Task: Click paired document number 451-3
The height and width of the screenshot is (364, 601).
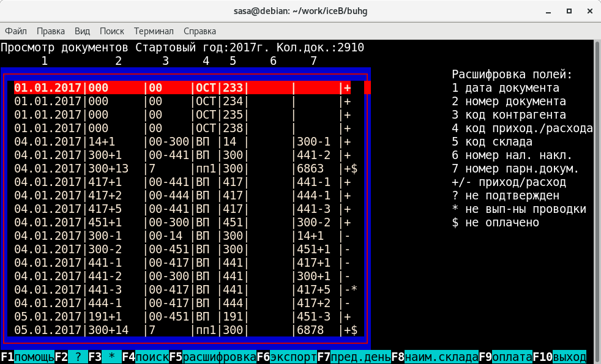Action: [x=314, y=316]
